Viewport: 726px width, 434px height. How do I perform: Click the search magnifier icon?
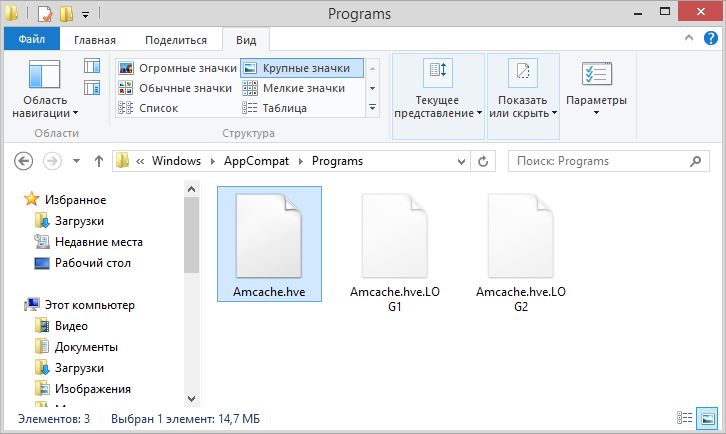695,161
